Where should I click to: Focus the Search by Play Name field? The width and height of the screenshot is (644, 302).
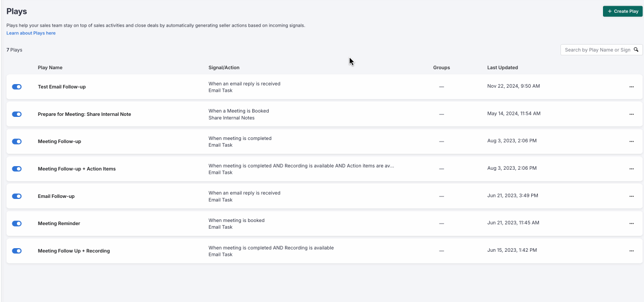(x=596, y=50)
